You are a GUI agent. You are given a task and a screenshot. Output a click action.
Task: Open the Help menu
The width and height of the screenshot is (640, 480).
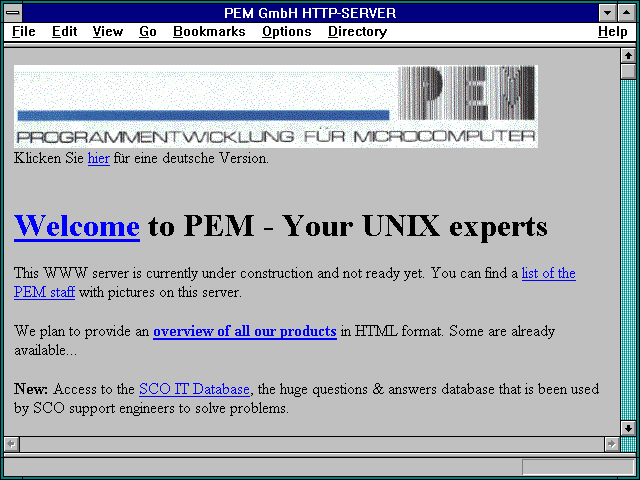(x=612, y=31)
